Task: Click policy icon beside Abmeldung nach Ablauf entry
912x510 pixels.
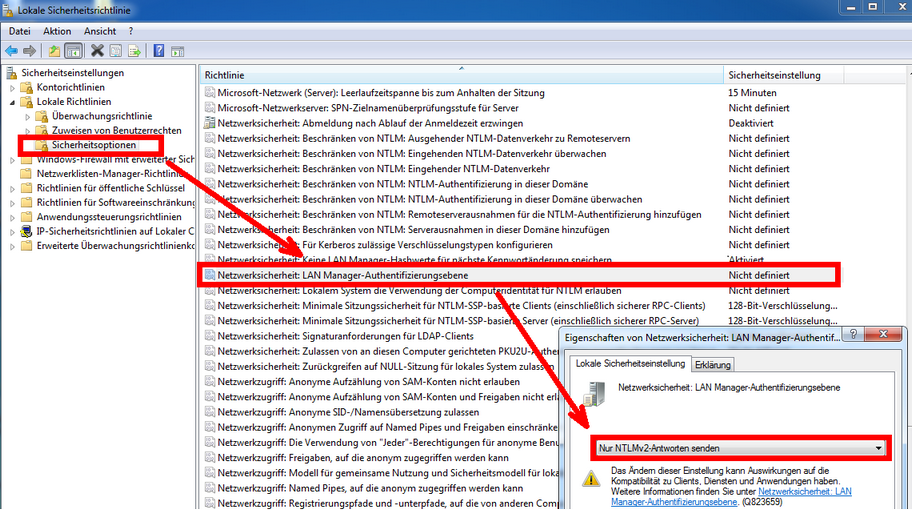Action: click(209, 123)
